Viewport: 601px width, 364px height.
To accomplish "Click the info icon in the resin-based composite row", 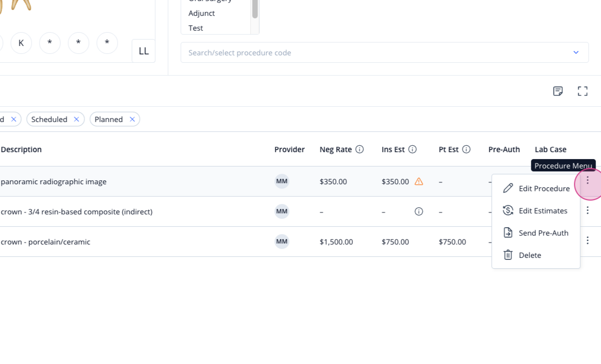I will click(419, 211).
